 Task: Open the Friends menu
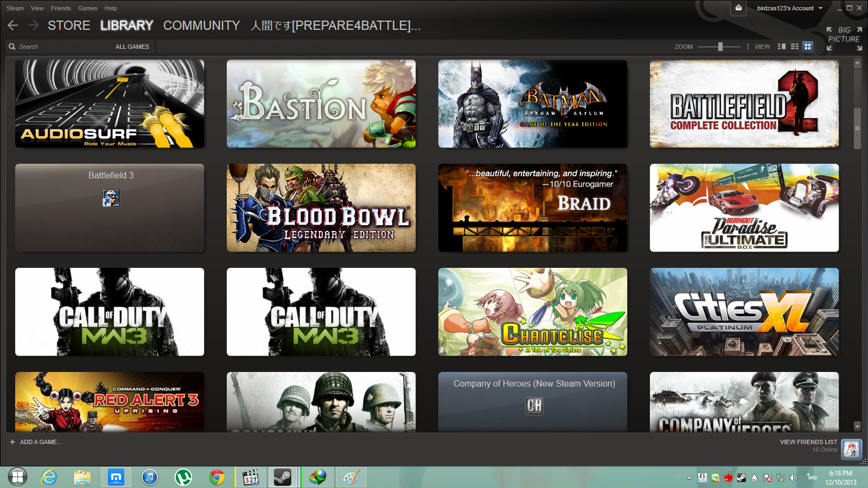point(61,8)
